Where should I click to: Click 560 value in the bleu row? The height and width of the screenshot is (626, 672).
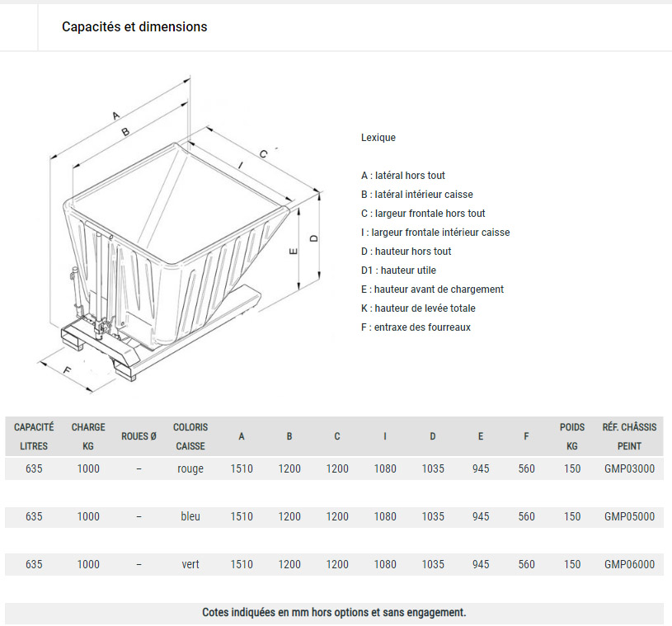click(x=526, y=516)
